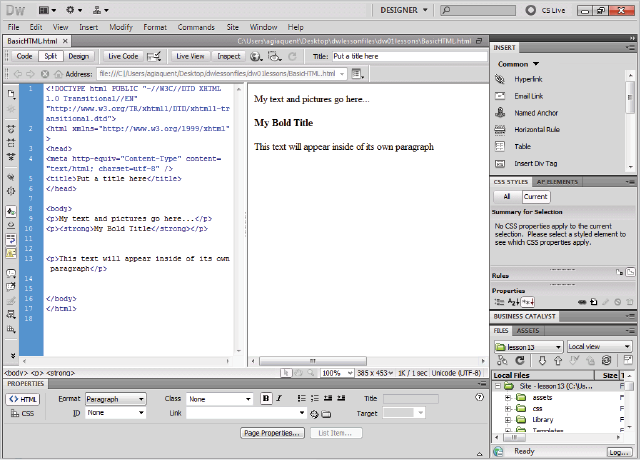Click the <strong> tag in tag selector

point(61,373)
